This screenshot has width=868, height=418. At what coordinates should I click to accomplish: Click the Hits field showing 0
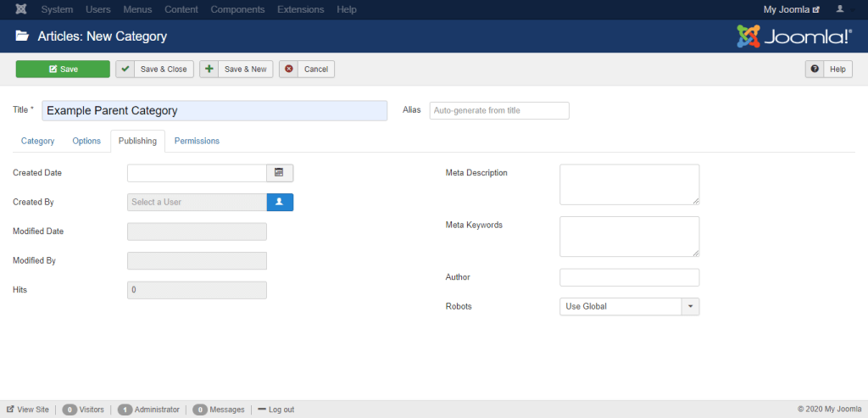[x=197, y=290]
